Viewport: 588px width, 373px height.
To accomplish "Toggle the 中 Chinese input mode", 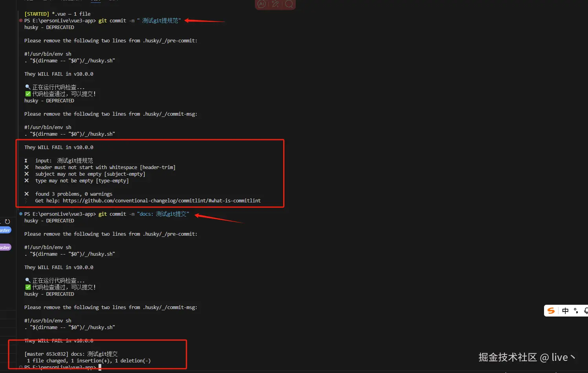I will tap(565, 311).
